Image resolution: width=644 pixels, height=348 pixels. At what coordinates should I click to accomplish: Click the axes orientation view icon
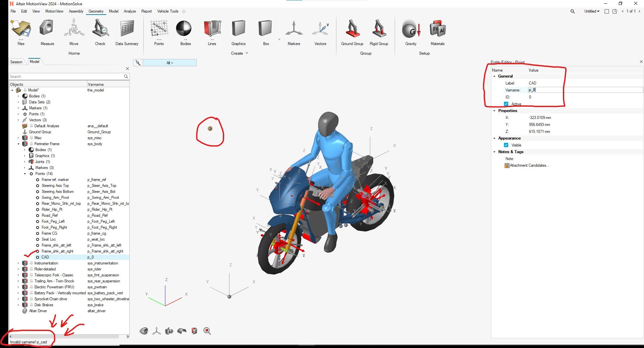(156, 331)
